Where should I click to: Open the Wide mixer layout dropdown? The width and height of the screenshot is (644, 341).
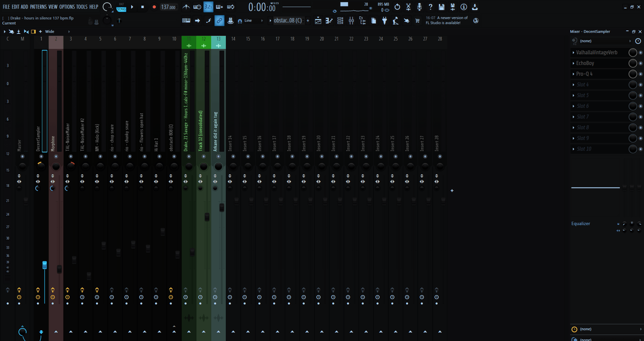coord(57,31)
